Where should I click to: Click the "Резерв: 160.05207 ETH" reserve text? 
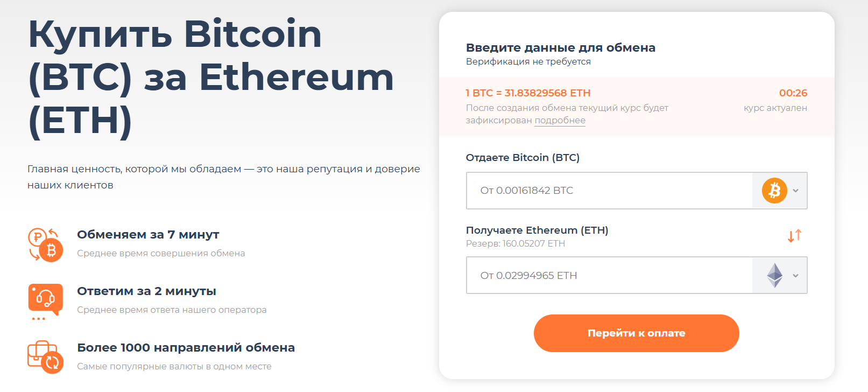[x=515, y=244]
